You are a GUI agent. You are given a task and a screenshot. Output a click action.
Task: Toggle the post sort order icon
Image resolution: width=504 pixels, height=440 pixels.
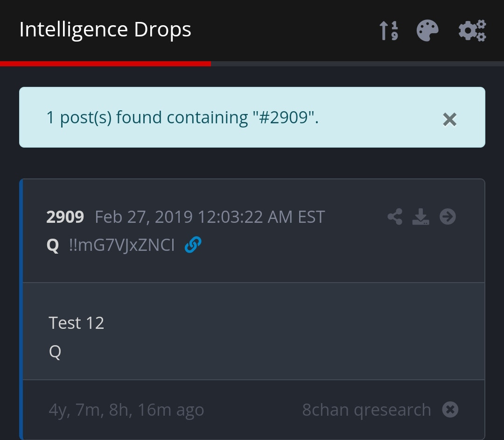point(388,31)
